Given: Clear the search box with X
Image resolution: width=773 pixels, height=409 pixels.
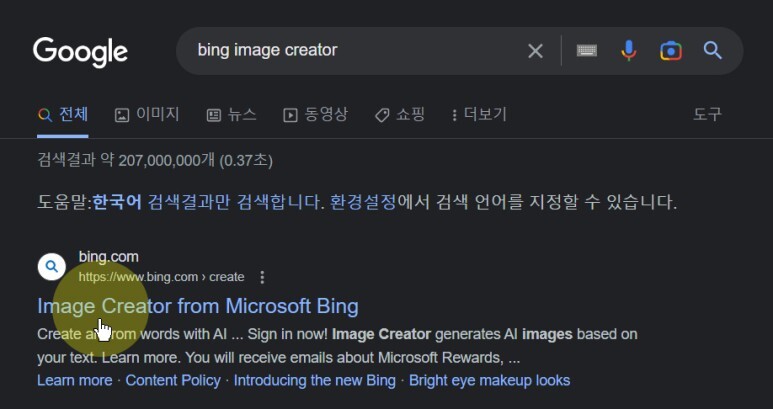Looking at the screenshot, I should coord(535,51).
